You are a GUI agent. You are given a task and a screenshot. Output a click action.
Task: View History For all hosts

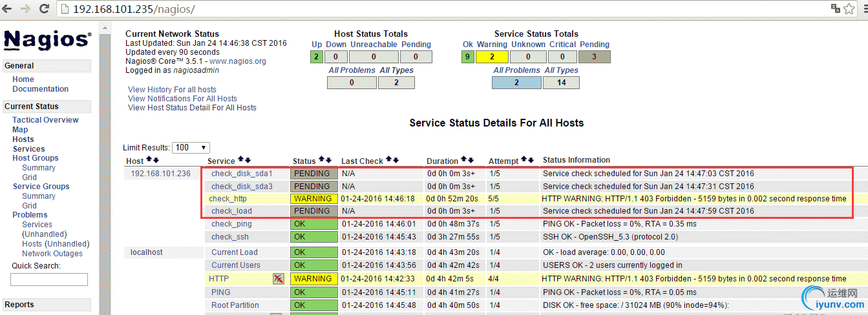pyautogui.click(x=172, y=90)
